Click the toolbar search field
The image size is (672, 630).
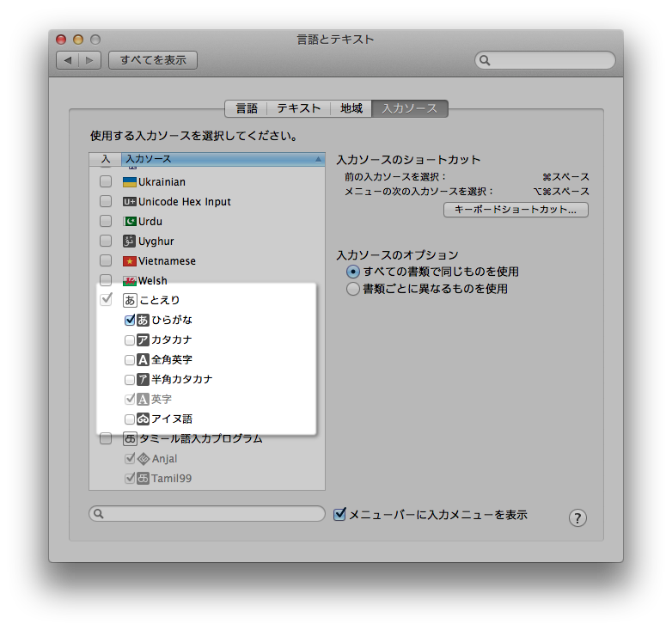(x=545, y=60)
